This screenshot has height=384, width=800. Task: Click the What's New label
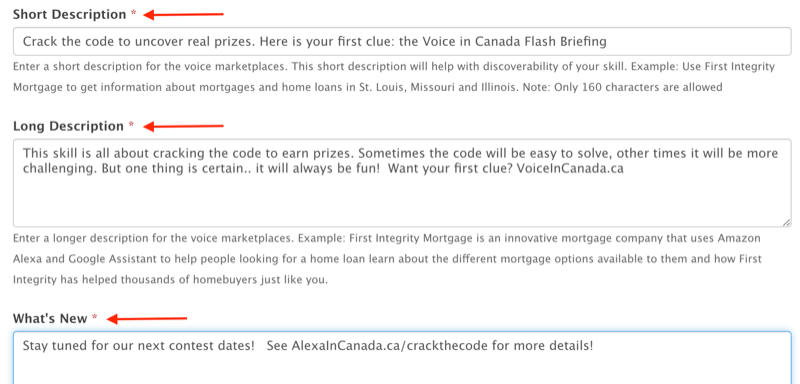50,319
